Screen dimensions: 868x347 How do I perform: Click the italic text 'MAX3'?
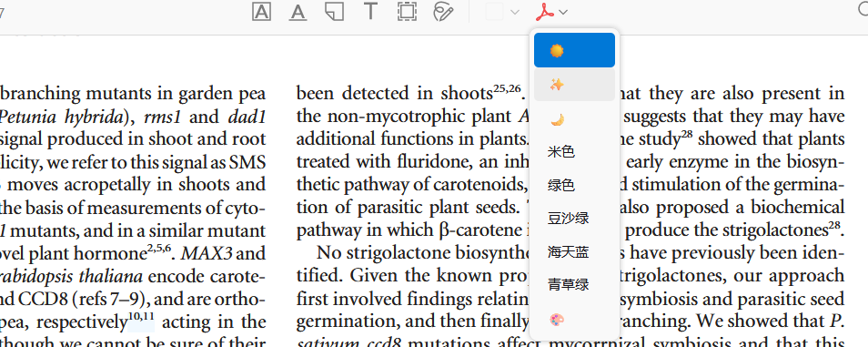(207, 253)
